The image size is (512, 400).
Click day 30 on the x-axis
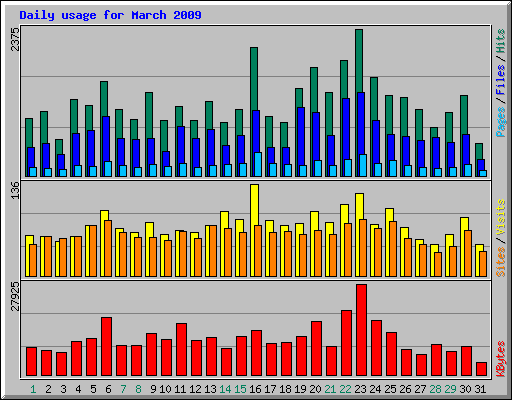point(465,389)
